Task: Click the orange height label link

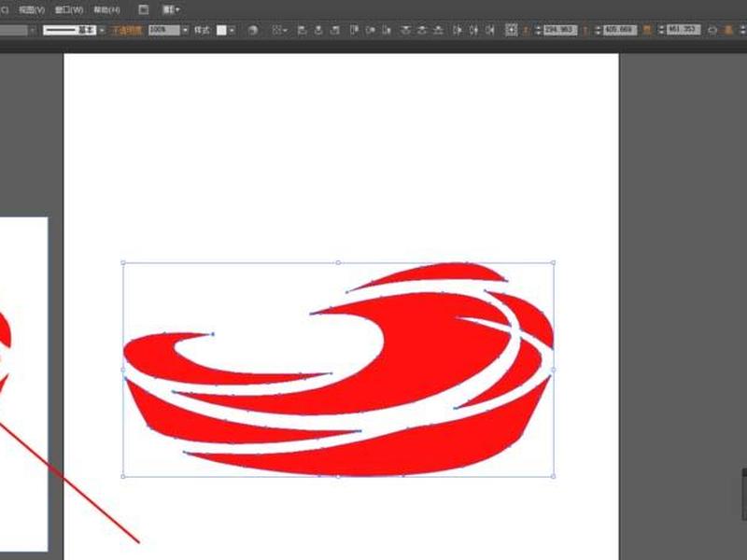Action: pyautogui.click(x=728, y=31)
